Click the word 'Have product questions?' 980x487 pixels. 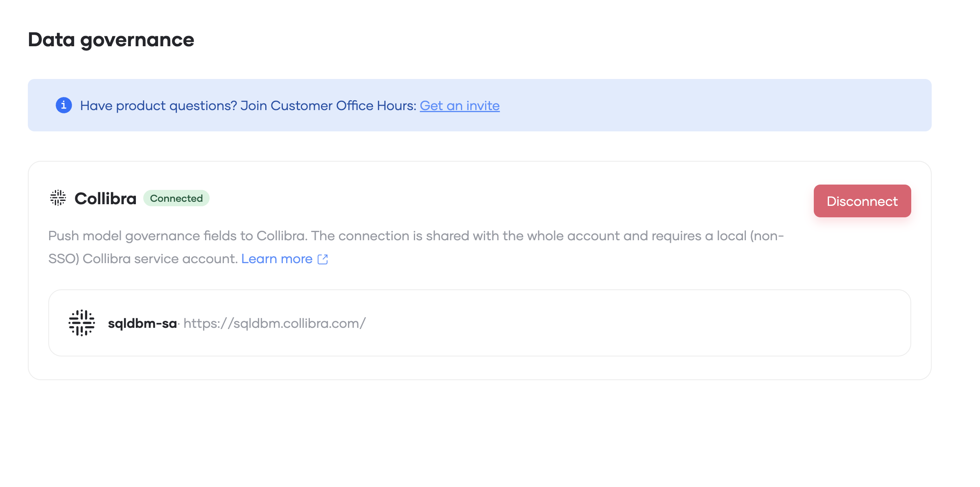pos(159,106)
